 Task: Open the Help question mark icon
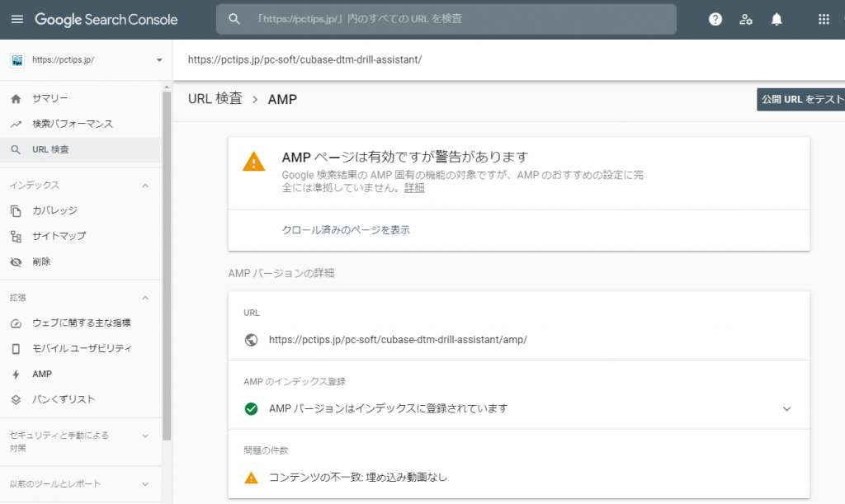(x=715, y=20)
